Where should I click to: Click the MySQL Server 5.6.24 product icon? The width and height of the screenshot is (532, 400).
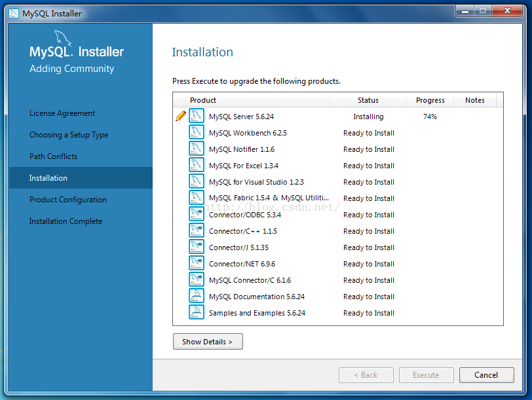pos(197,117)
